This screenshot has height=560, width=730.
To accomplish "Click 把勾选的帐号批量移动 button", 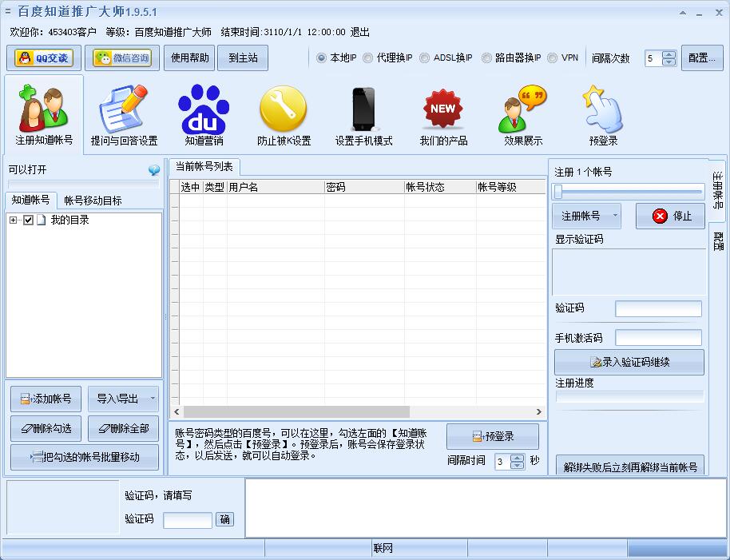I will pos(85,457).
